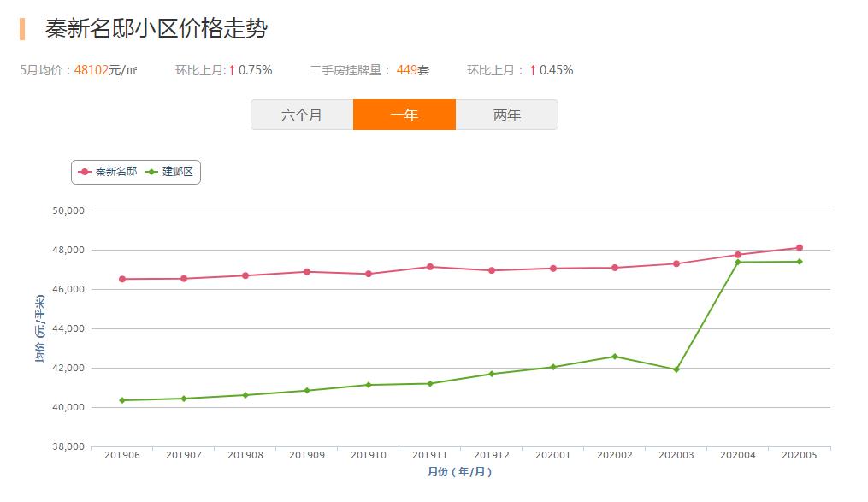Click the green data point dip at 202003
The height and width of the screenshot is (502, 868).
pos(675,369)
